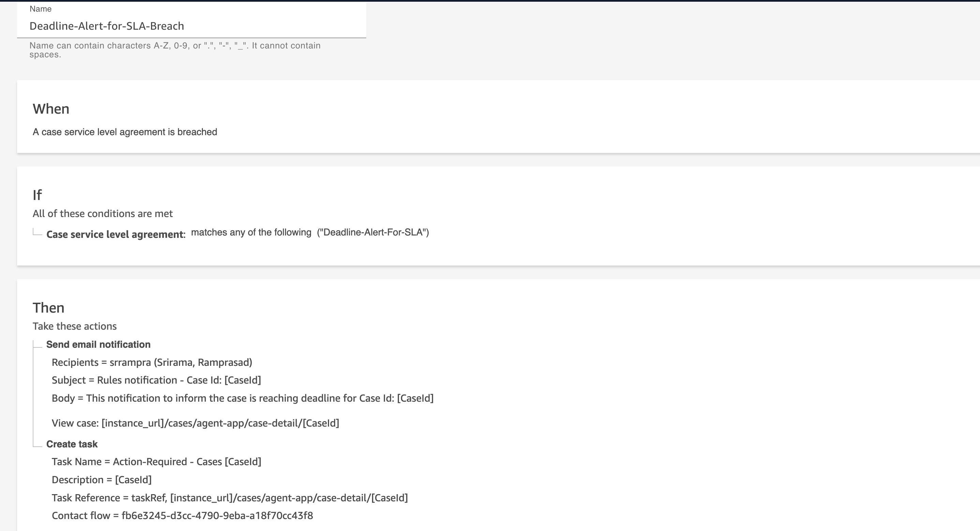Click the "Deadline-Alert-For-SLA" condition value

pos(373,232)
